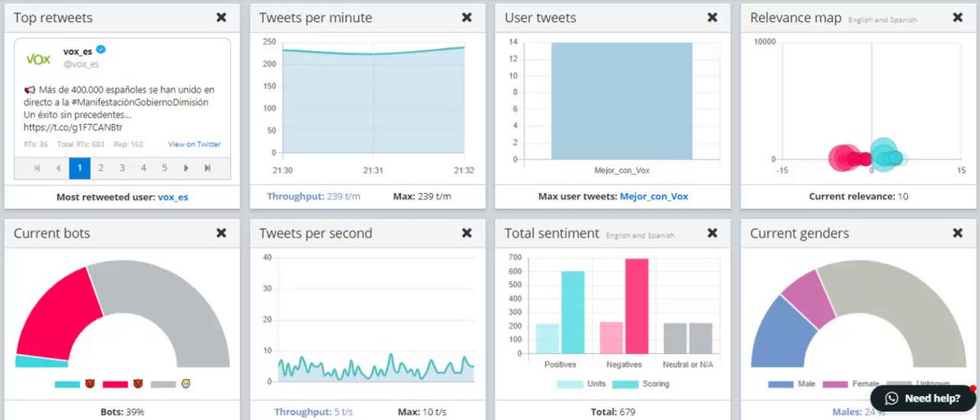The image size is (980, 420).
Task: Select retweet page 5
Action: (x=164, y=168)
